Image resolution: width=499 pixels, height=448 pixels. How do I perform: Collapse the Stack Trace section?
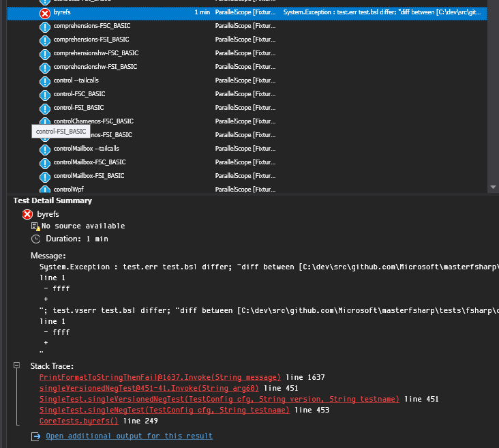(17, 365)
